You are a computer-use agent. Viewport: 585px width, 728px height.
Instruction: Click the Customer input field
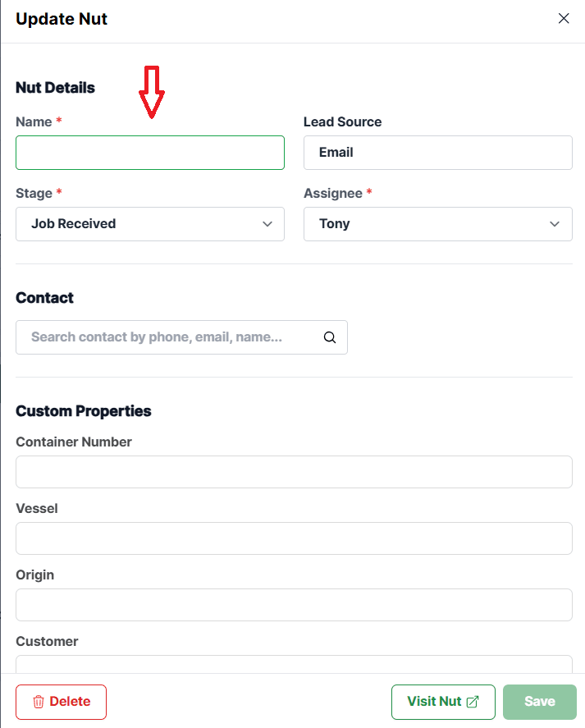tap(294, 664)
